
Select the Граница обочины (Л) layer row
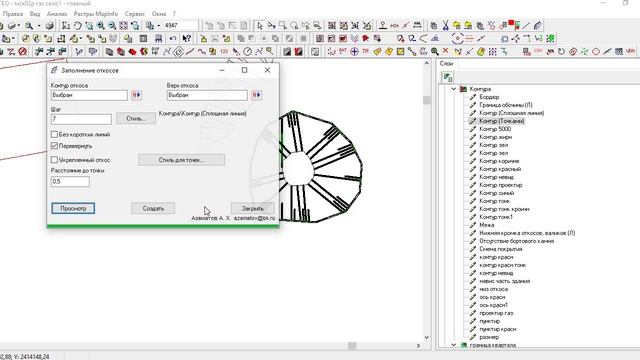point(506,105)
